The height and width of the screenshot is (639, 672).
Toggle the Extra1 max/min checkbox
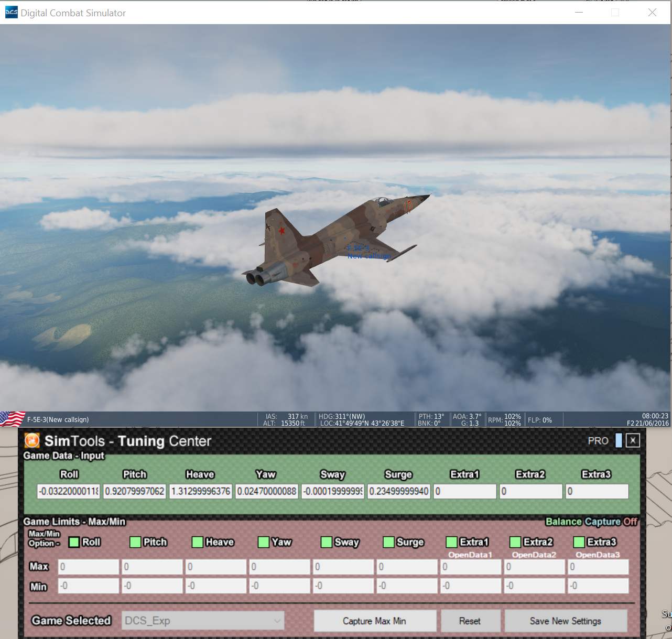(451, 542)
